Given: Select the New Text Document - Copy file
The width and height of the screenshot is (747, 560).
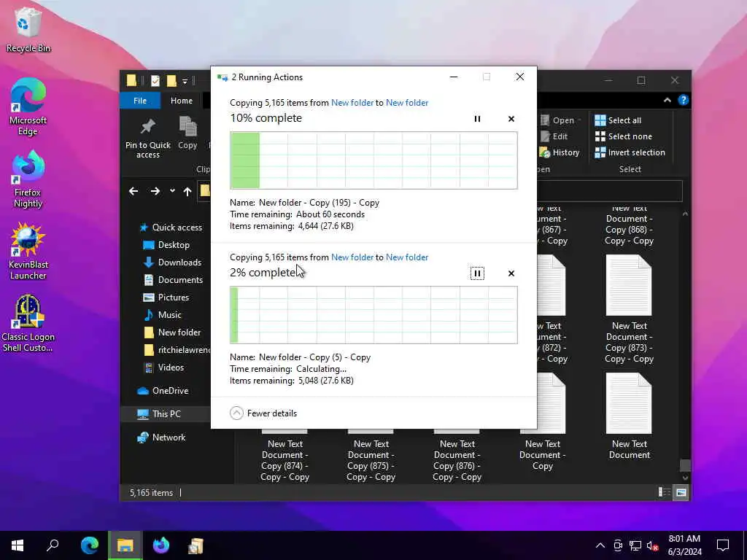Looking at the screenshot, I should [543, 423].
